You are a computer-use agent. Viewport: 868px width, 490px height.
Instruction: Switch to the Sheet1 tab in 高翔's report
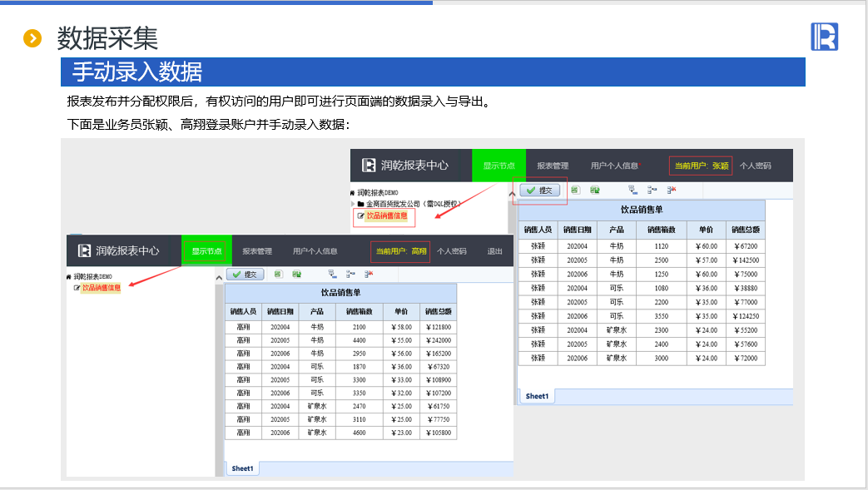(x=243, y=468)
